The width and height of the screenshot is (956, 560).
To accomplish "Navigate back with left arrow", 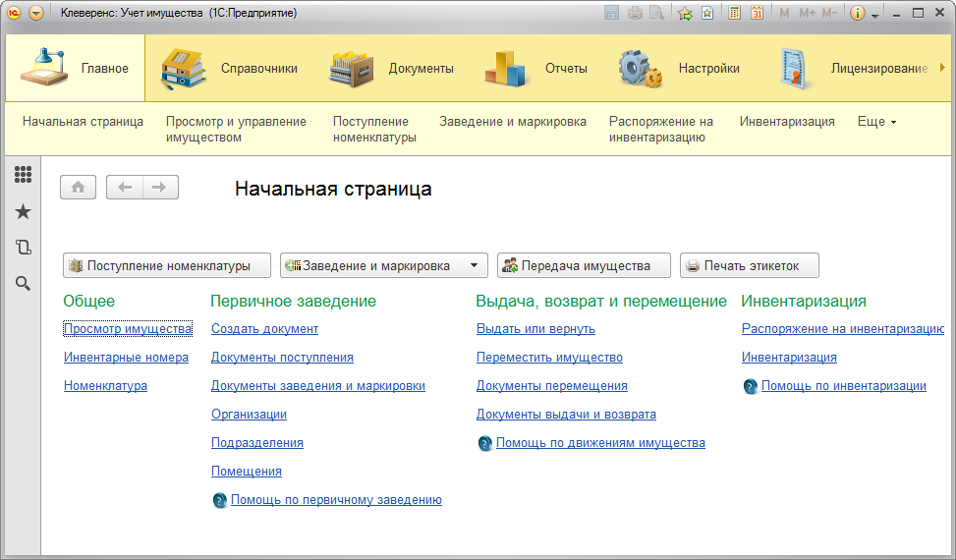I will point(125,187).
